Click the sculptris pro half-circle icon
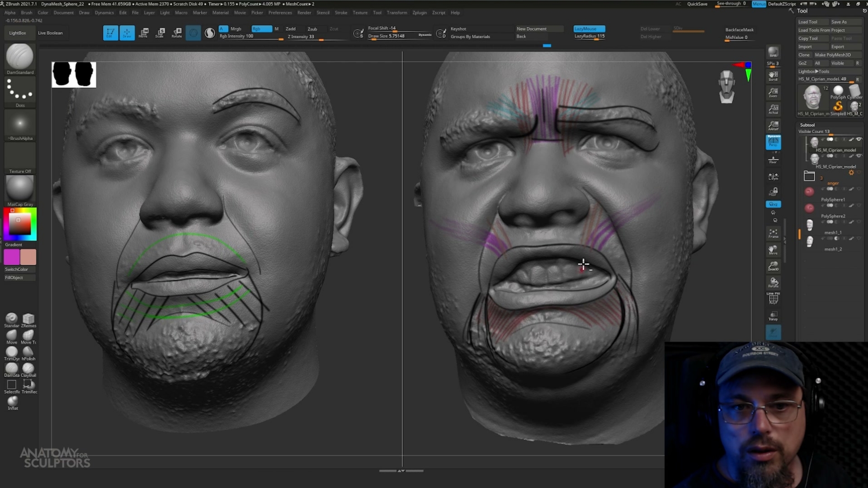The width and height of the screenshot is (868, 488). coord(210,33)
